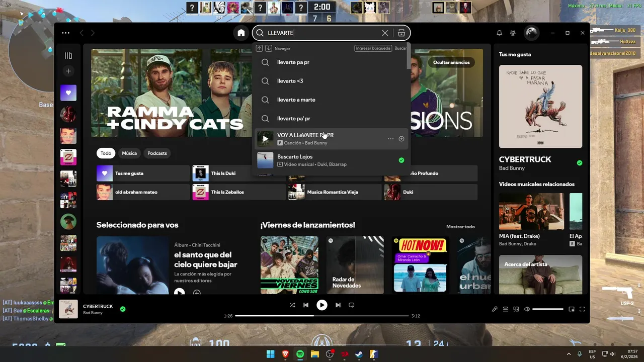This screenshot has width=644, height=362.
Task: Select the 'Todo' filter chip
Action: point(106,153)
